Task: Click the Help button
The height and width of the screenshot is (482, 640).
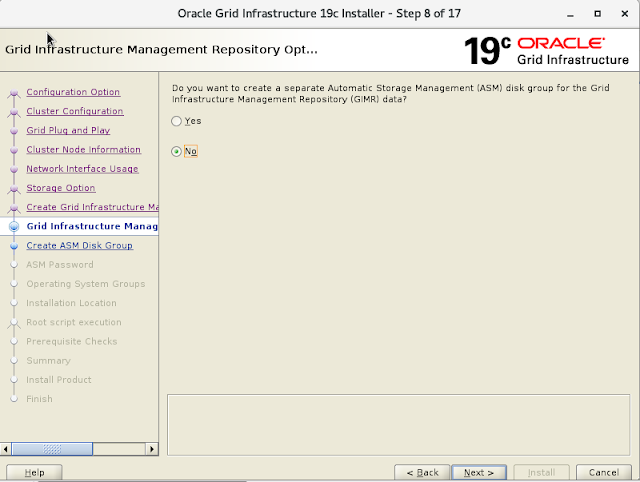Action: 34,473
